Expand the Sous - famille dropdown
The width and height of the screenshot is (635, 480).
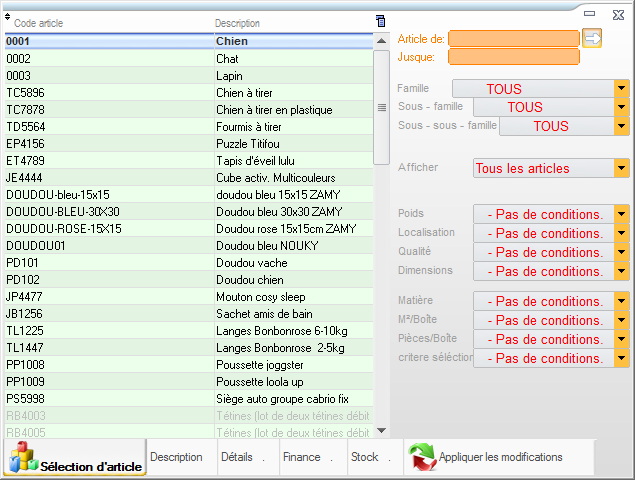coord(621,107)
